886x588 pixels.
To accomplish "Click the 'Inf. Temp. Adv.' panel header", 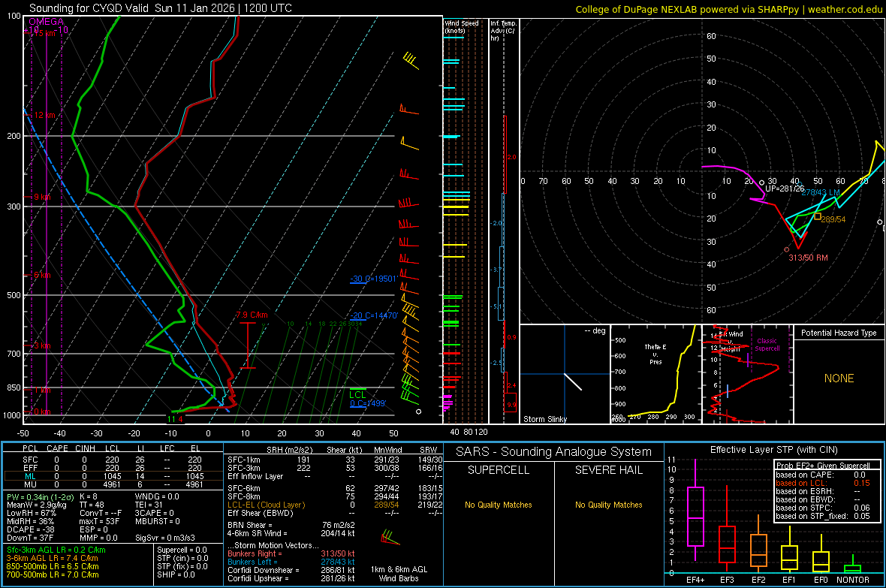I will click(x=503, y=31).
